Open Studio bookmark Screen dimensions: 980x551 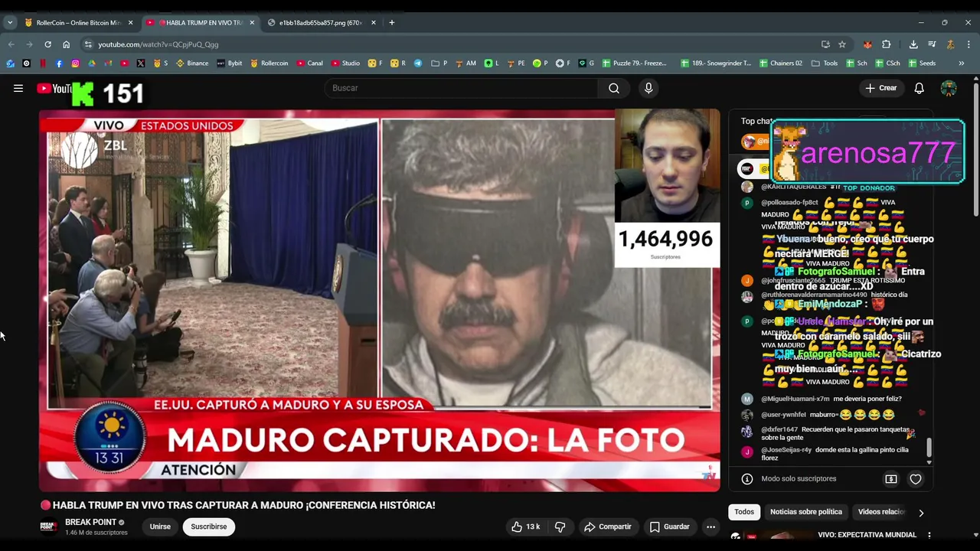[x=345, y=64]
